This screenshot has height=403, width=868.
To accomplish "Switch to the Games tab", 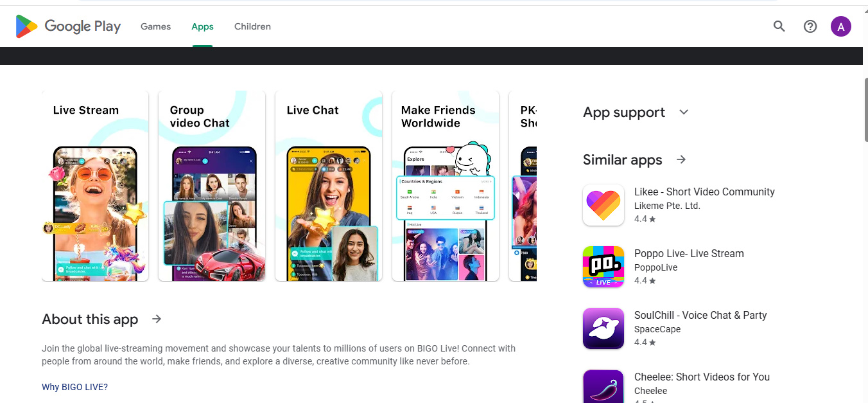I will pos(156,26).
